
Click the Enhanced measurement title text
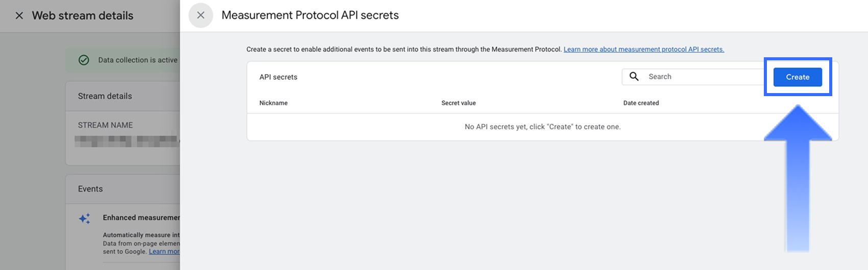point(141,218)
